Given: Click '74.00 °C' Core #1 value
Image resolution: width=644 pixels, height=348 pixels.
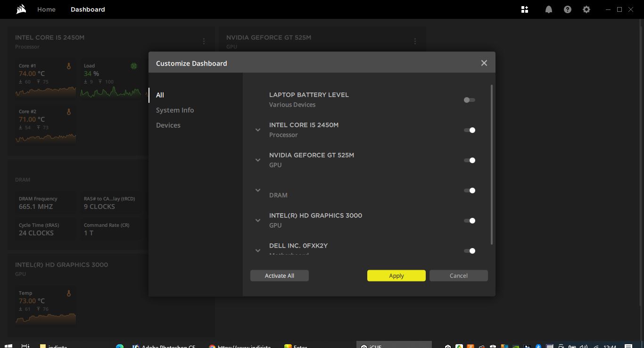Looking at the screenshot, I should point(32,74).
